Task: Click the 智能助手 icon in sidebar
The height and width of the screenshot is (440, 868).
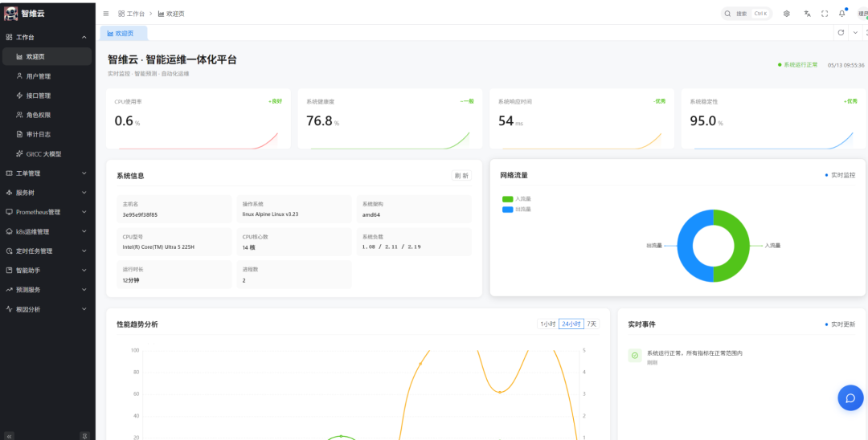Action: pyautogui.click(x=9, y=271)
